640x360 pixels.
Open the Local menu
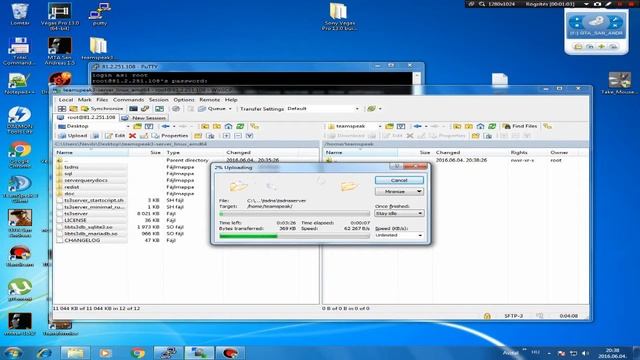(65, 100)
